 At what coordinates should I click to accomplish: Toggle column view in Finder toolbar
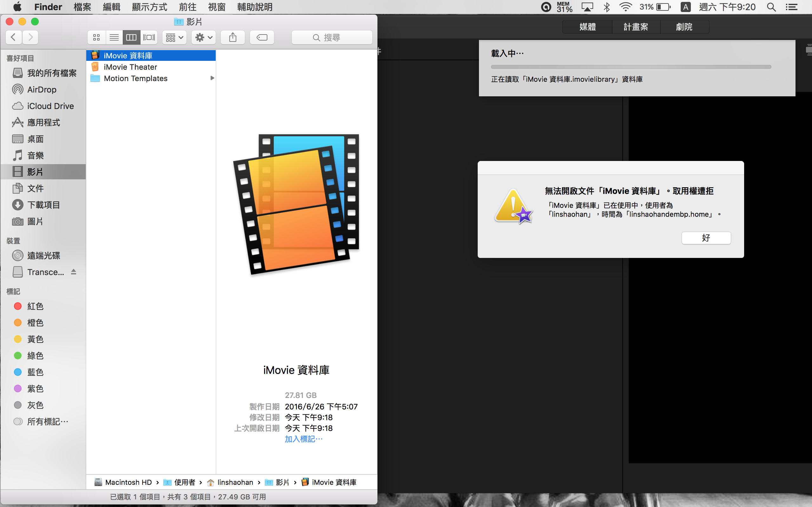(131, 37)
